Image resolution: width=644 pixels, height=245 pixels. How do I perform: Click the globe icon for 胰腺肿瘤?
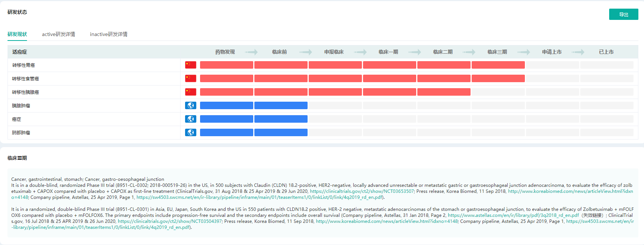pos(190,105)
